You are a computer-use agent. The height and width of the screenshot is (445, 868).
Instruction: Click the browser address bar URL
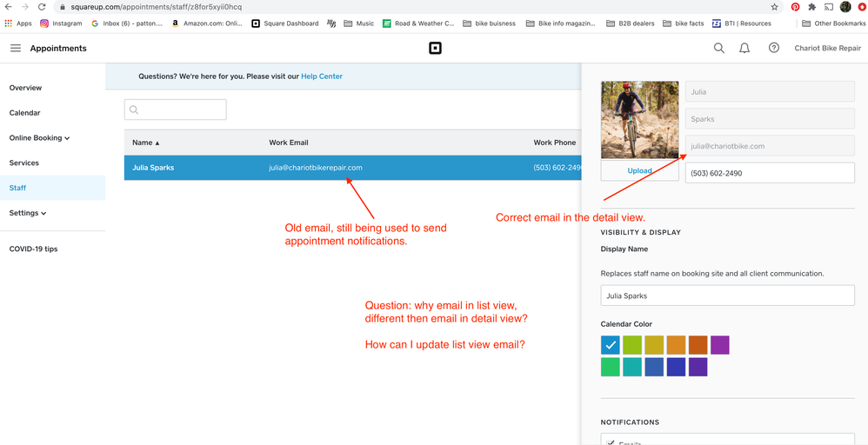pos(156,7)
